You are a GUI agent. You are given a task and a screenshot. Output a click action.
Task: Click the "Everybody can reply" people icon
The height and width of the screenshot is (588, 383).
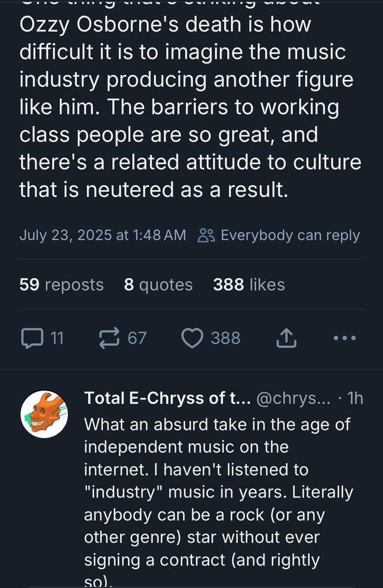pyautogui.click(x=205, y=234)
